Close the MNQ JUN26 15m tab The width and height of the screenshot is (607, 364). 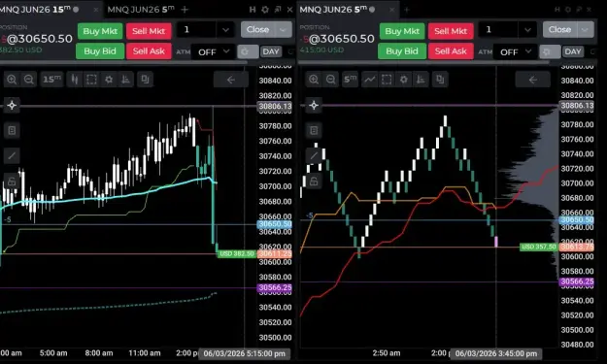pos(95,10)
